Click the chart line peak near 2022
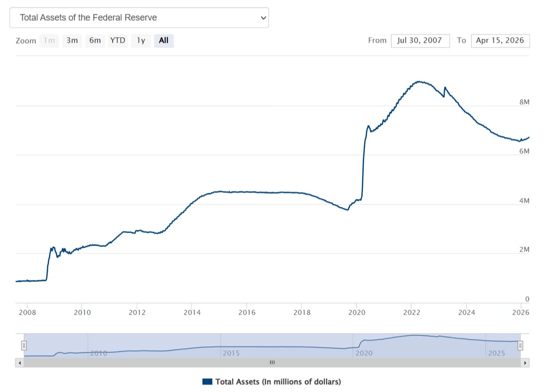 coord(419,81)
